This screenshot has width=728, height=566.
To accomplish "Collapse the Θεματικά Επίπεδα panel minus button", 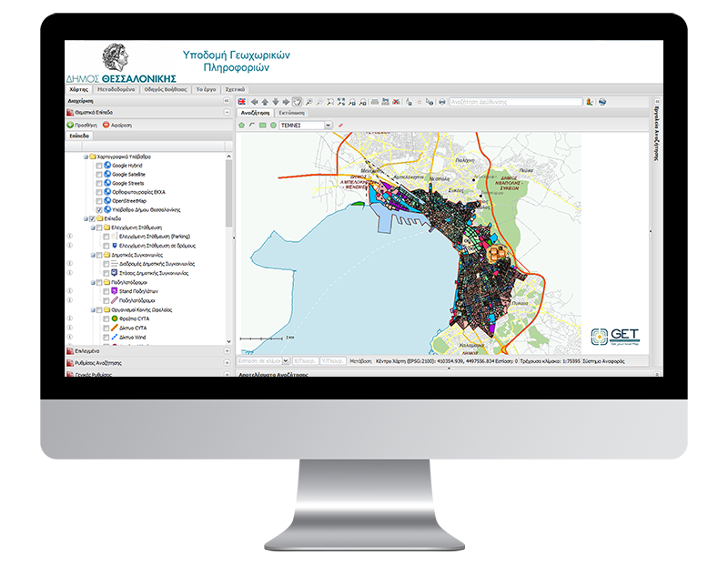I will pos(227,112).
